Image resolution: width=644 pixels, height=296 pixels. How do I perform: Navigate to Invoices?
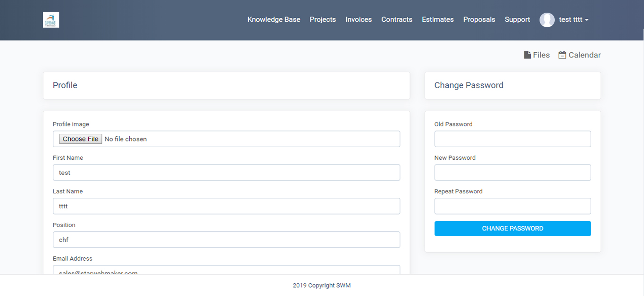coord(359,20)
